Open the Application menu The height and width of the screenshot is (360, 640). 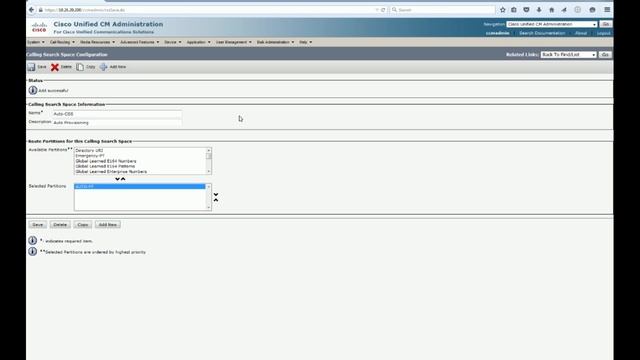(x=198, y=42)
